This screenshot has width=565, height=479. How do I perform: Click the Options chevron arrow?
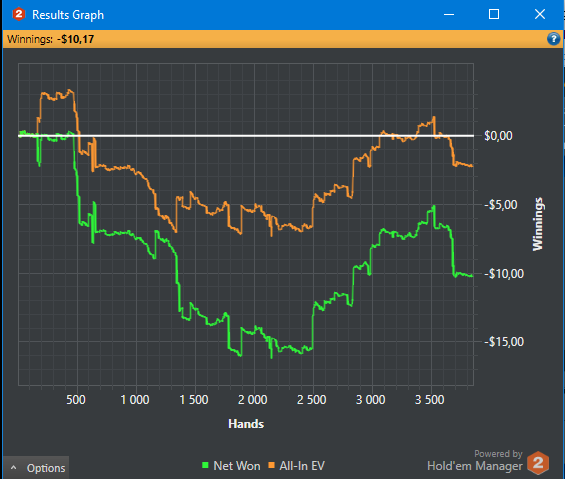tap(13, 467)
